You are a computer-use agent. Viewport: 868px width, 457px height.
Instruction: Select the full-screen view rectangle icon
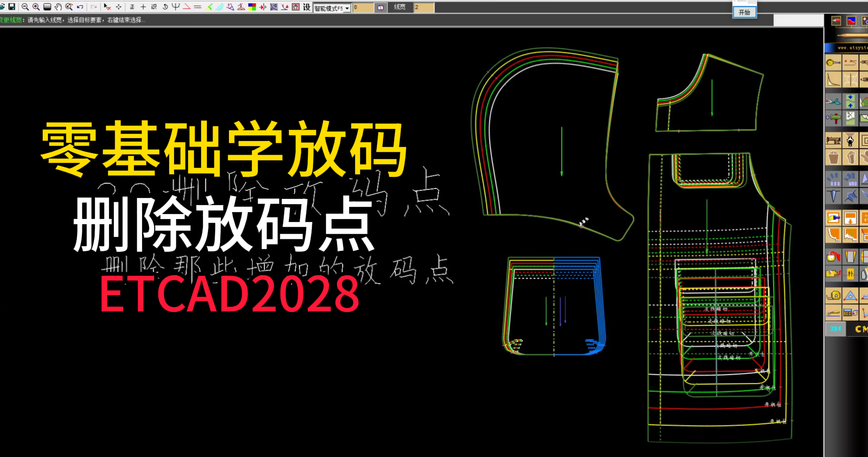(47, 7)
